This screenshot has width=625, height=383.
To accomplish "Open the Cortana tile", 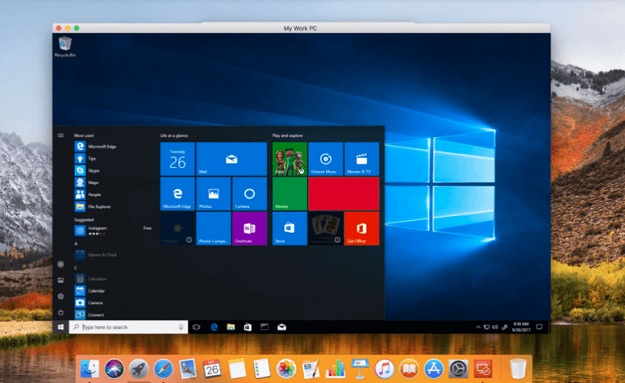I will coord(250,194).
